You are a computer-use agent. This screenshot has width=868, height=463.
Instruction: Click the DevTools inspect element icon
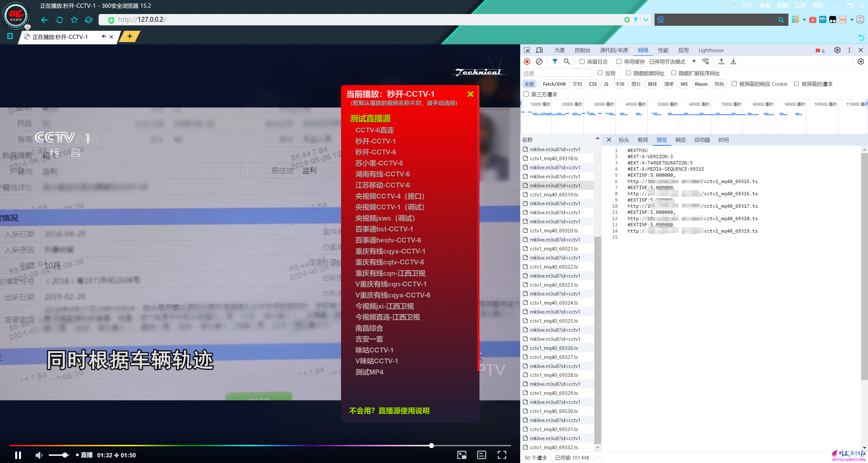(x=527, y=50)
